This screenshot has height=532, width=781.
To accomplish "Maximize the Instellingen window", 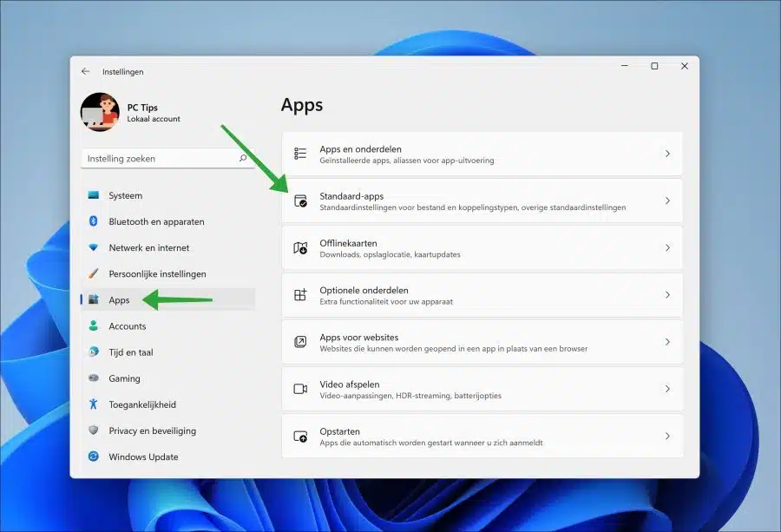I will coord(654,66).
